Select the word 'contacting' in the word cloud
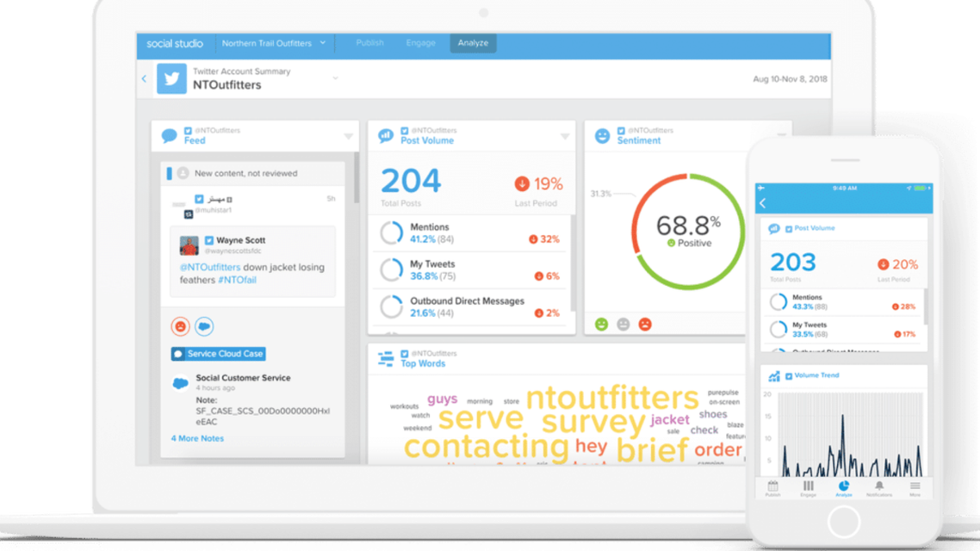980x551 pixels. click(x=487, y=446)
